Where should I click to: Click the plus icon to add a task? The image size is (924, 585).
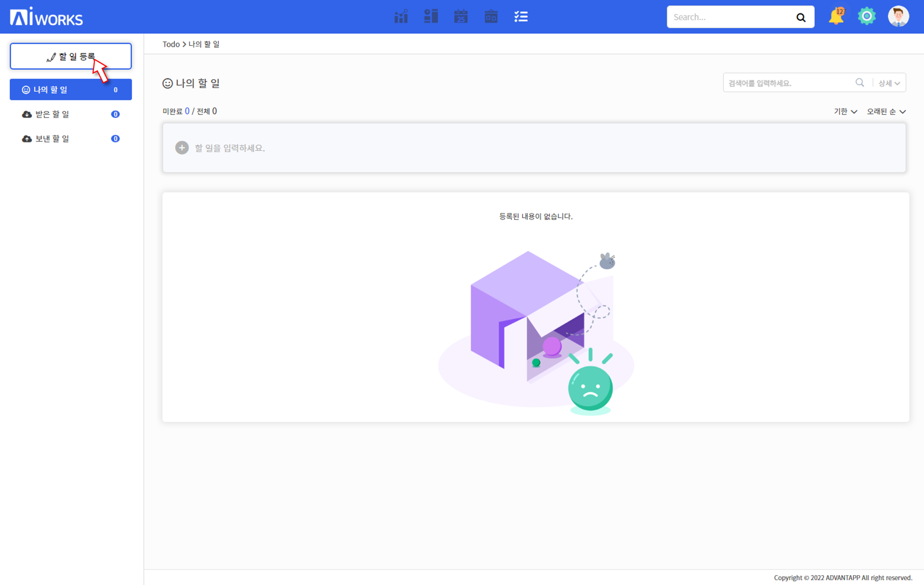coord(181,148)
